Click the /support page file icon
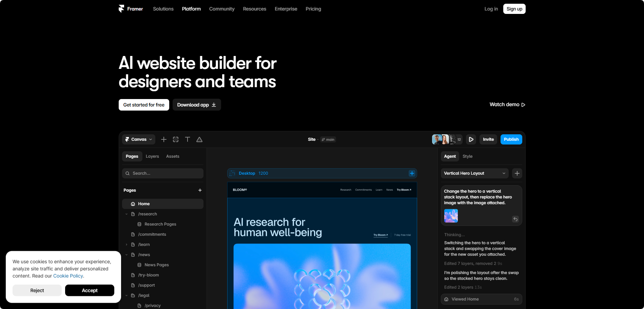This screenshot has width=644, height=309. [133, 285]
